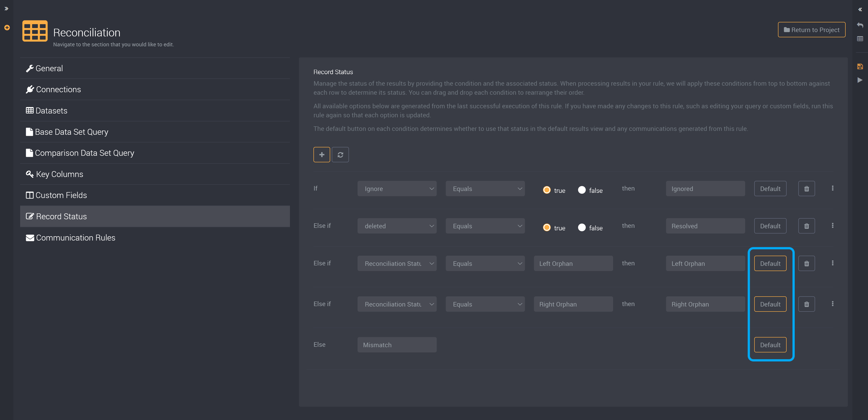The height and width of the screenshot is (420, 868).
Task: Edit the Mismatch else status field
Action: click(x=397, y=345)
